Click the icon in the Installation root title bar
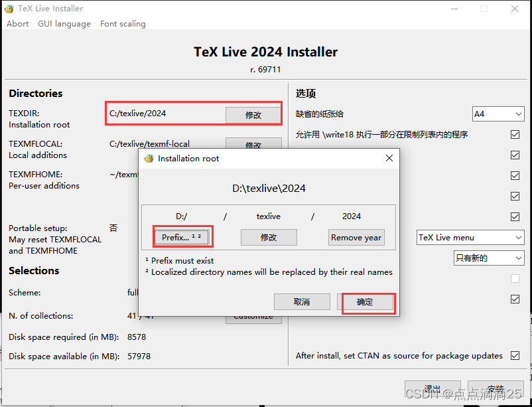The width and height of the screenshot is (532, 407). coord(149,158)
